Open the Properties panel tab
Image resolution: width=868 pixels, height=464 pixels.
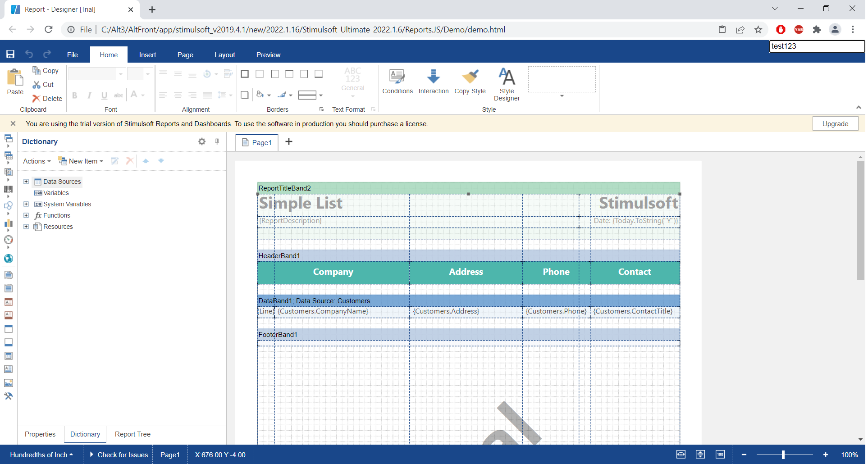pos(40,434)
